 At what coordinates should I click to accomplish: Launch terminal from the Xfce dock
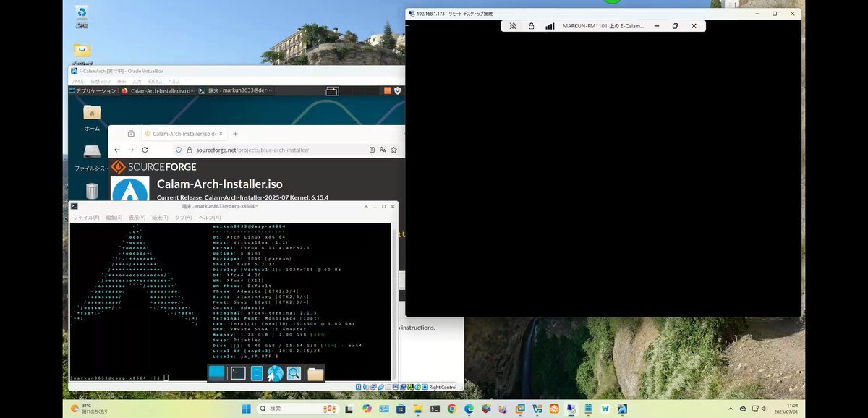(x=238, y=373)
